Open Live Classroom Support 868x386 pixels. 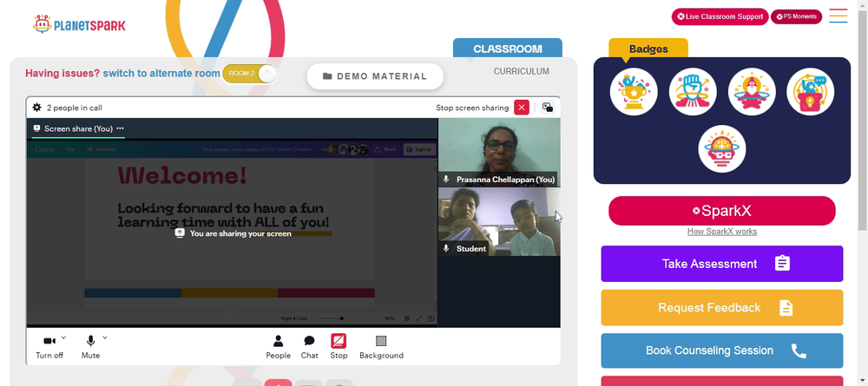720,16
